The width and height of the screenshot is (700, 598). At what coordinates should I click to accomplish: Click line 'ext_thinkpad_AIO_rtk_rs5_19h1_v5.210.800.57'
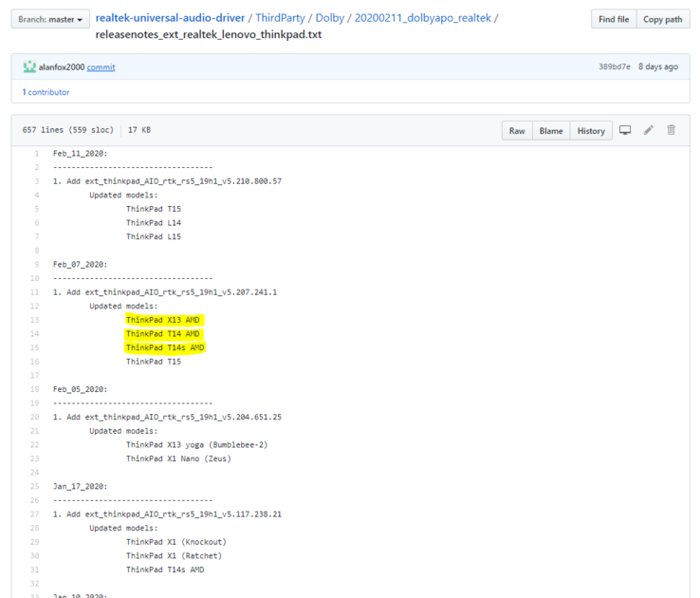[183, 181]
